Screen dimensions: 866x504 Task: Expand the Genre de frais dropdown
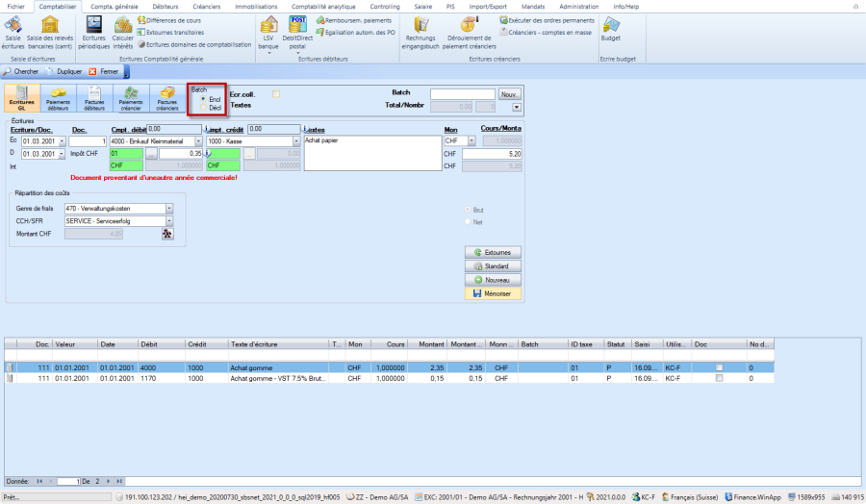click(169, 208)
